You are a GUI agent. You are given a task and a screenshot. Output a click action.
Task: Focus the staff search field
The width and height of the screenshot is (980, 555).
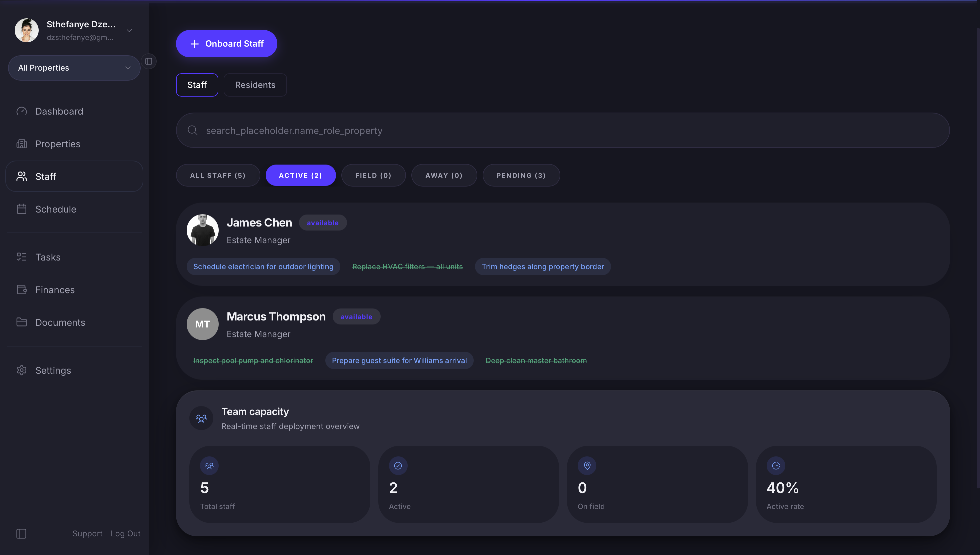click(x=562, y=130)
